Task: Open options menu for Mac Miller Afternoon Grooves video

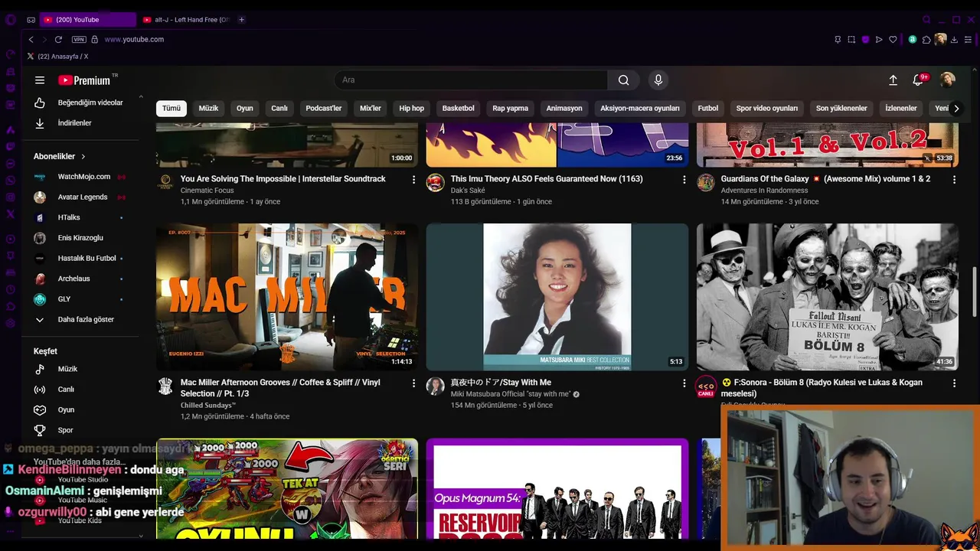Action: click(x=413, y=383)
